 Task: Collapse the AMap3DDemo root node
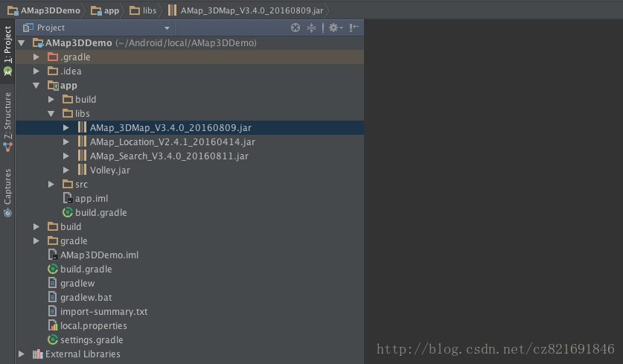pos(22,43)
